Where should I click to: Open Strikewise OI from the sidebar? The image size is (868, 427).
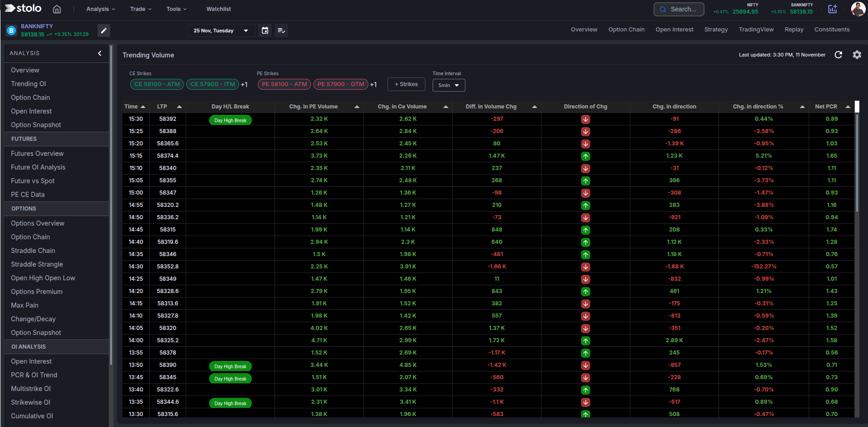(30, 402)
